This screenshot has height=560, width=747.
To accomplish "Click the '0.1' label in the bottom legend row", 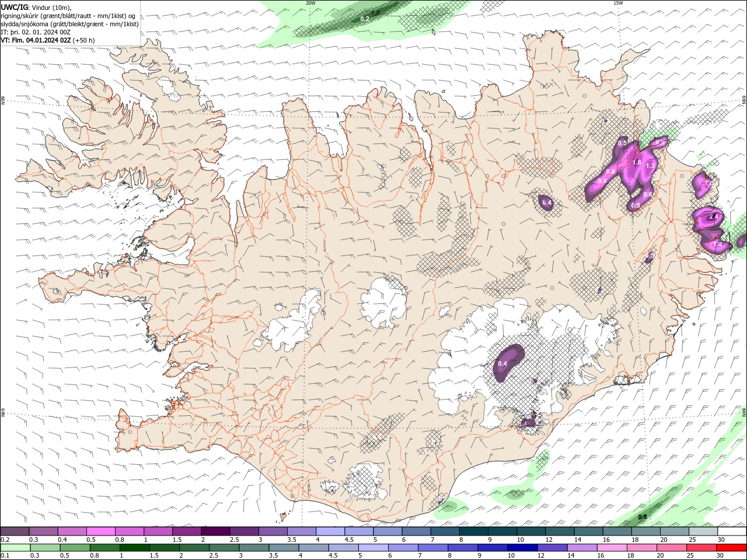I will [5, 556].
